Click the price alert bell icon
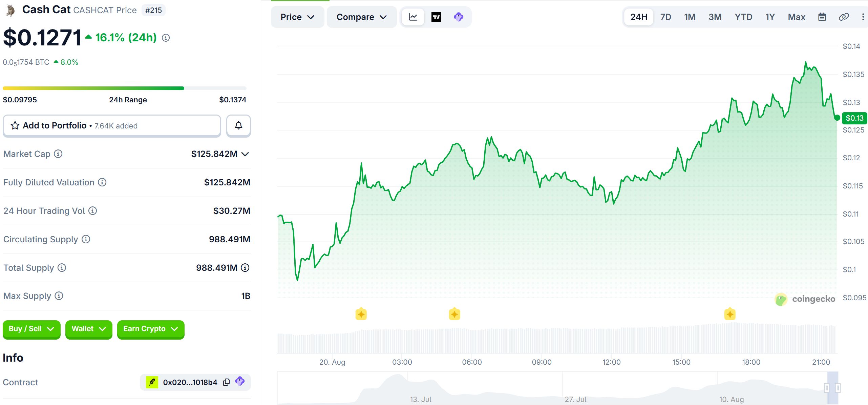Viewport: 868px width, 405px height. tap(238, 126)
